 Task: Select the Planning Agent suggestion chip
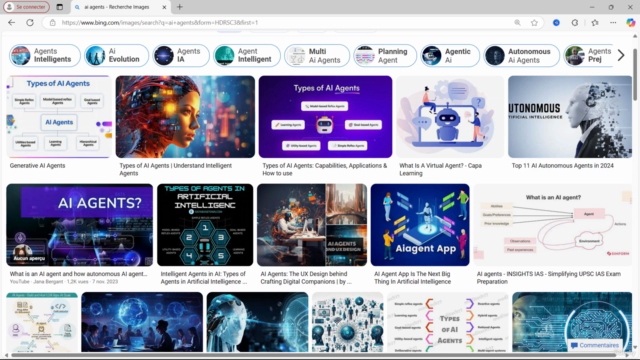point(385,55)
